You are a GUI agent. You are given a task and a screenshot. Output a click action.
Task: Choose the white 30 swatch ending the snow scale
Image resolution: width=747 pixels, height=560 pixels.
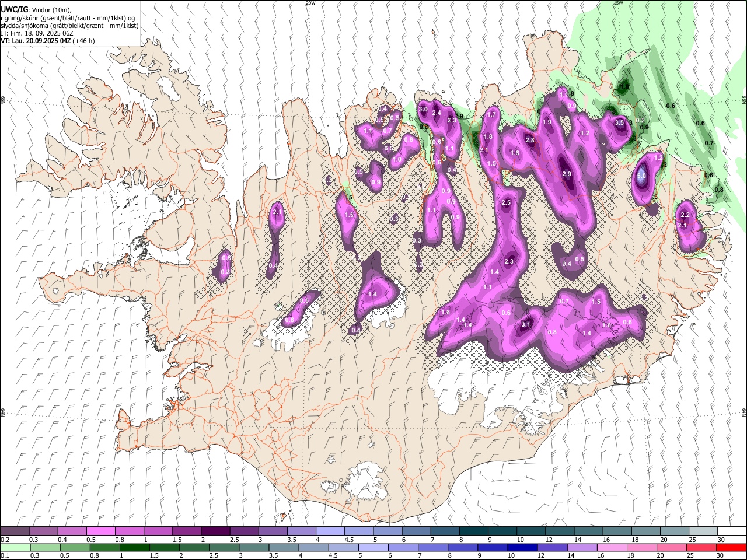732,531
